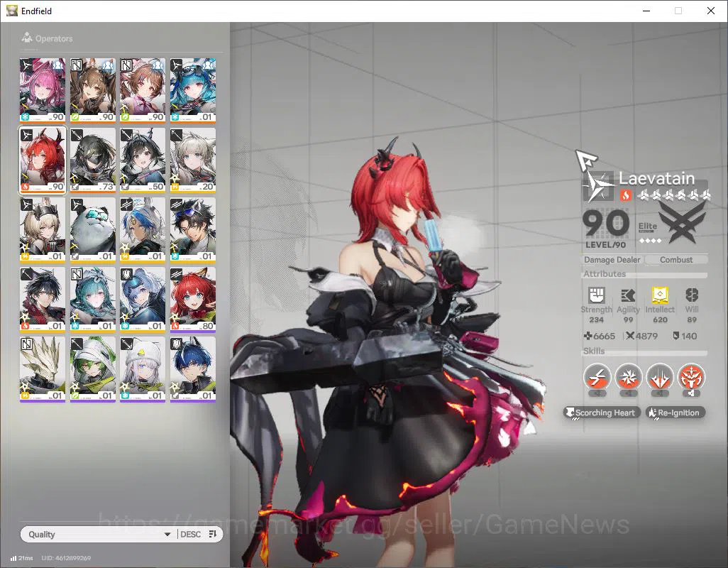Select the Laevatain red-haired horned operator card
This screenshot has height=568, width=728.
pos(43,160)
